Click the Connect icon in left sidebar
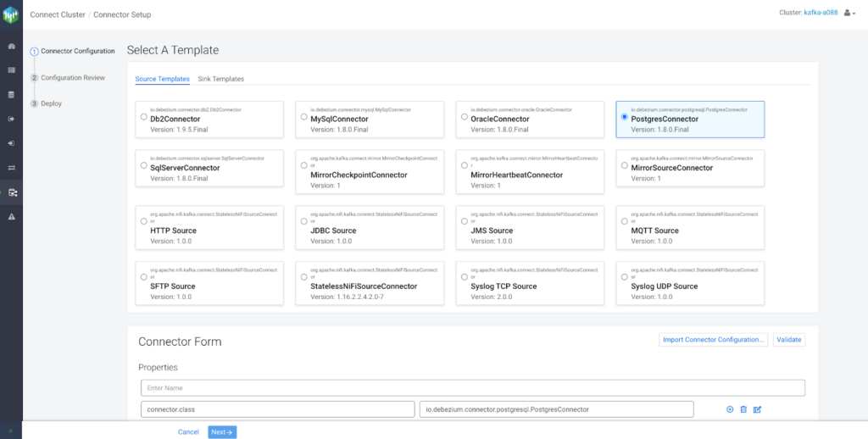Image resolution: width=868 pixels, height=439 pixels. (x=11, y=192)
